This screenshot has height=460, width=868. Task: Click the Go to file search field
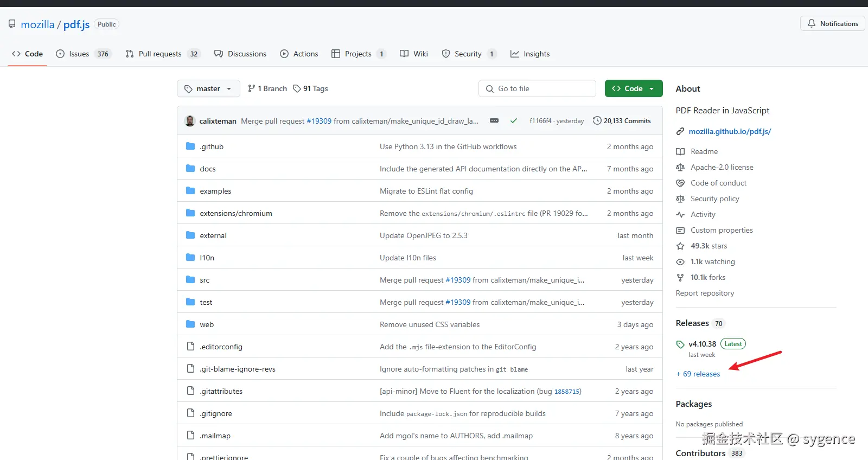pyautogui.click(x=537, y=89)
